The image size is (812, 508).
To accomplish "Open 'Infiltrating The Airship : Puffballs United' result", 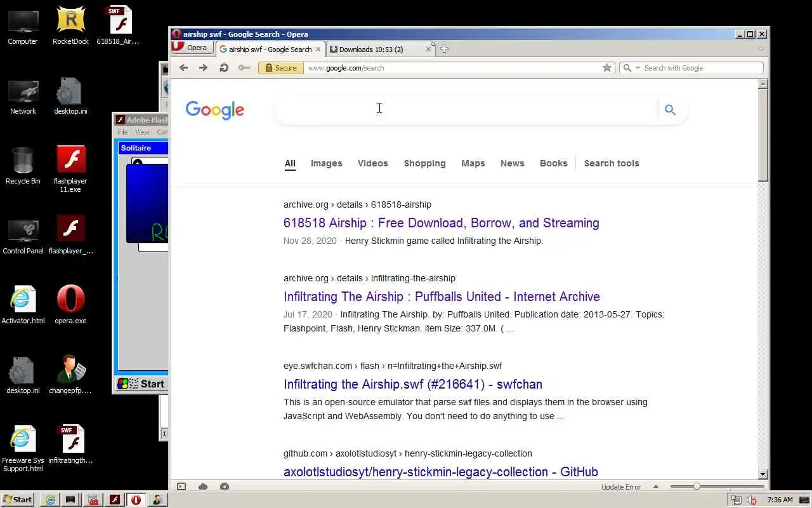I will pyautogui.click(x=442, y=297).
